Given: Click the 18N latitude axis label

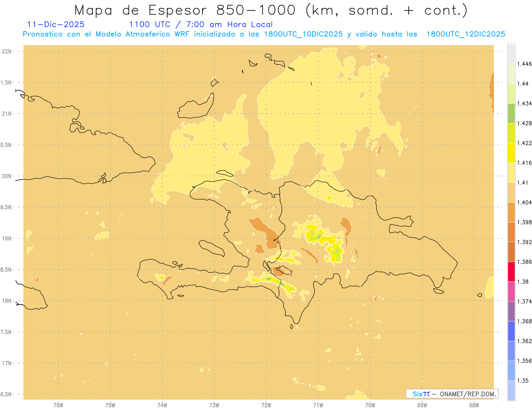Looking at the screenshot, I should pyautogui.click(x=7, y=301).
